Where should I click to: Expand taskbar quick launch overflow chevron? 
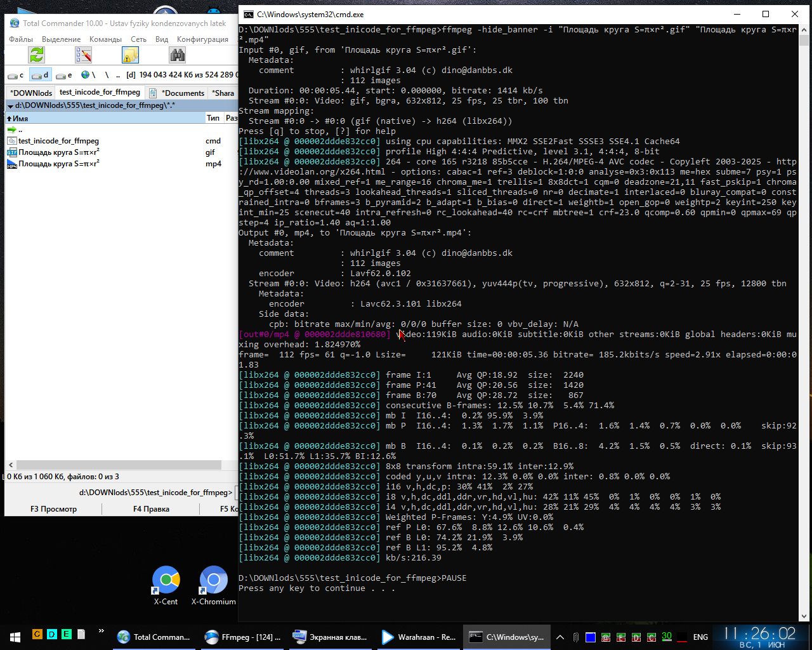pyautogui.click(x=101, y=632)
